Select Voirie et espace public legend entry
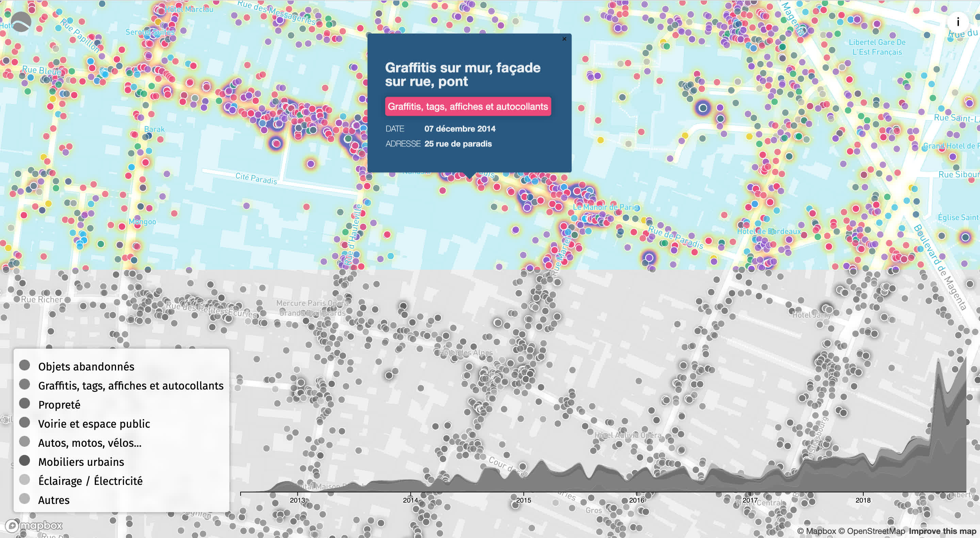The height and width of the screenshot is (538, 980). [x=94, y=424]
